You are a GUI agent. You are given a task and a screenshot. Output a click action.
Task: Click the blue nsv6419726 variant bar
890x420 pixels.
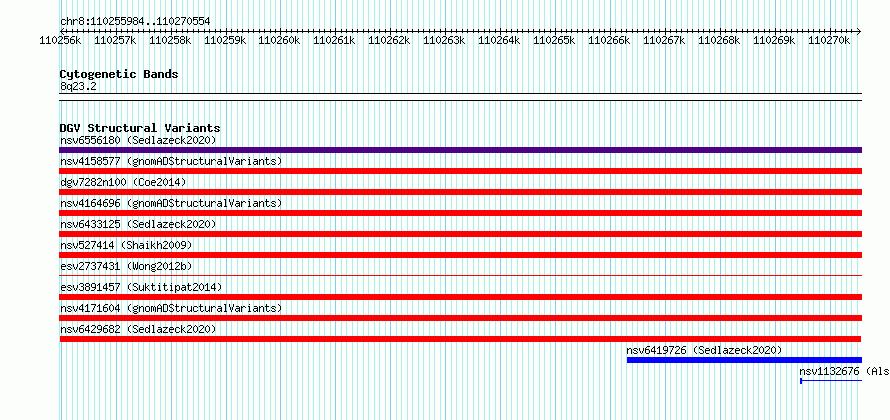(744, 360)
